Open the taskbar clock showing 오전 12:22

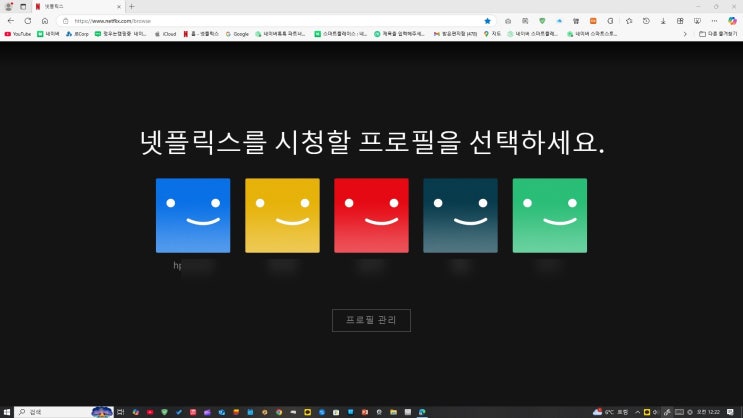(708, 412)
